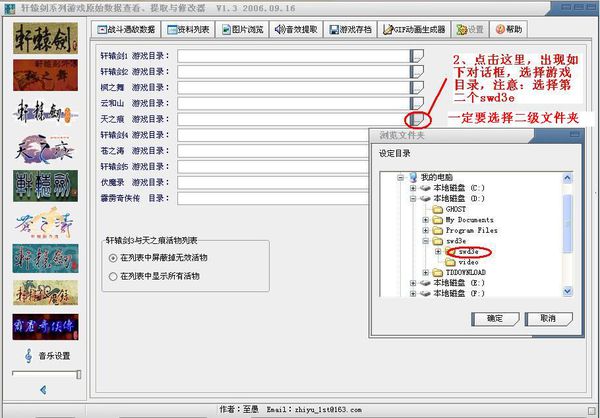The height and width of the screenshot is (418, 600).
Task: Select the 天之痕 game logo in sidebar
Action: 45,149
